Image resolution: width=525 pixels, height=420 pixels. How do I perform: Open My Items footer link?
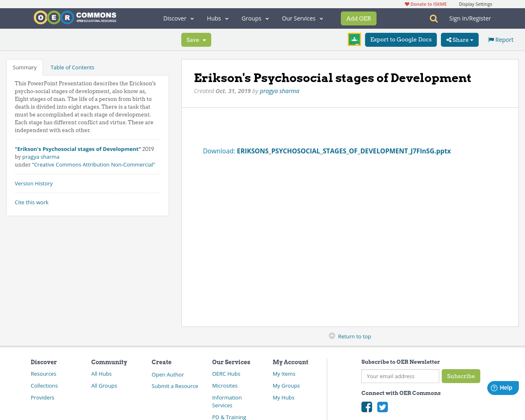pyautogui.click(x=284, y=374)
